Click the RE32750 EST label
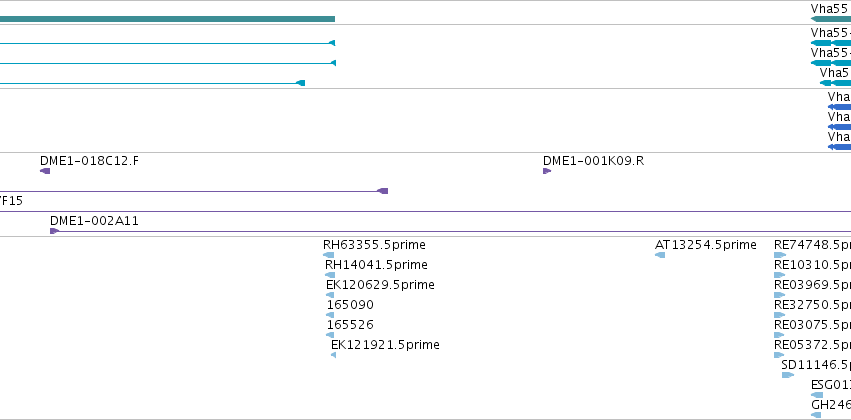Viewport: 851px width, 420px height. tap(812, 304)
